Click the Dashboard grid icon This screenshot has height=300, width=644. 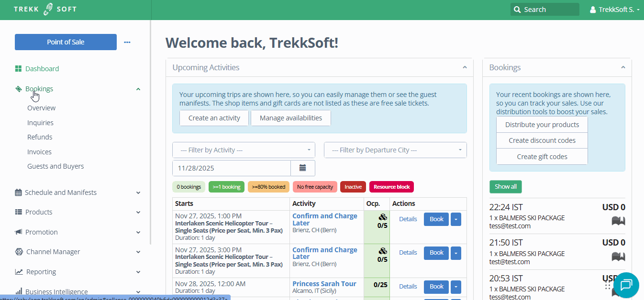tap(18, 69)
